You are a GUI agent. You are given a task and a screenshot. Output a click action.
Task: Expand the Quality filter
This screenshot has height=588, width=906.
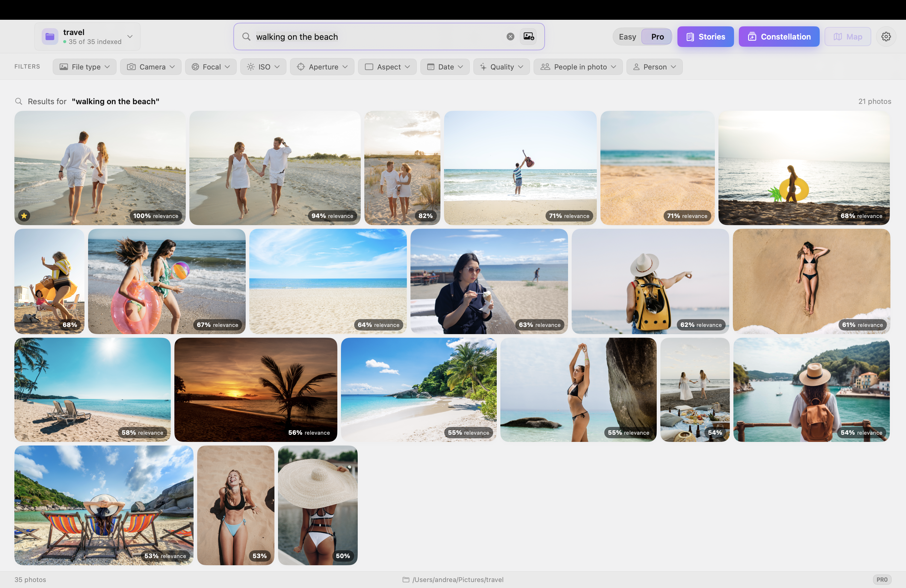(x=501, y=66)
